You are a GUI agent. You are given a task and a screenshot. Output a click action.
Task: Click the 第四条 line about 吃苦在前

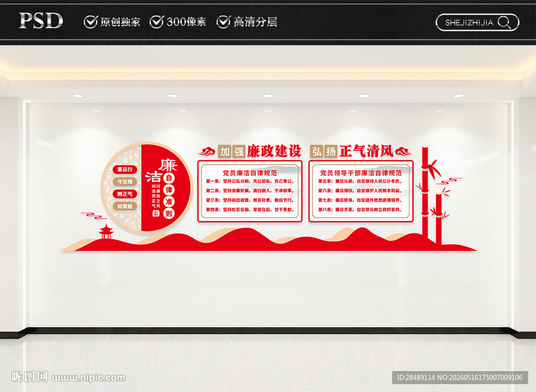250,209
